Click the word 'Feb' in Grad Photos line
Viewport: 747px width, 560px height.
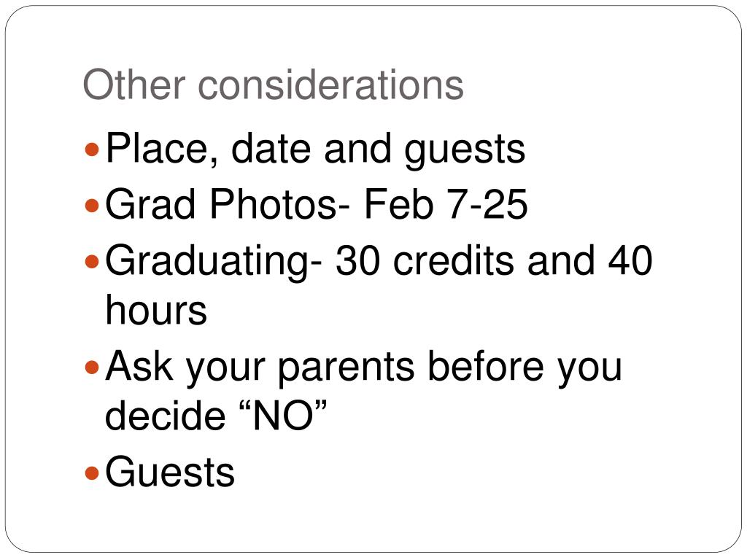399,204
